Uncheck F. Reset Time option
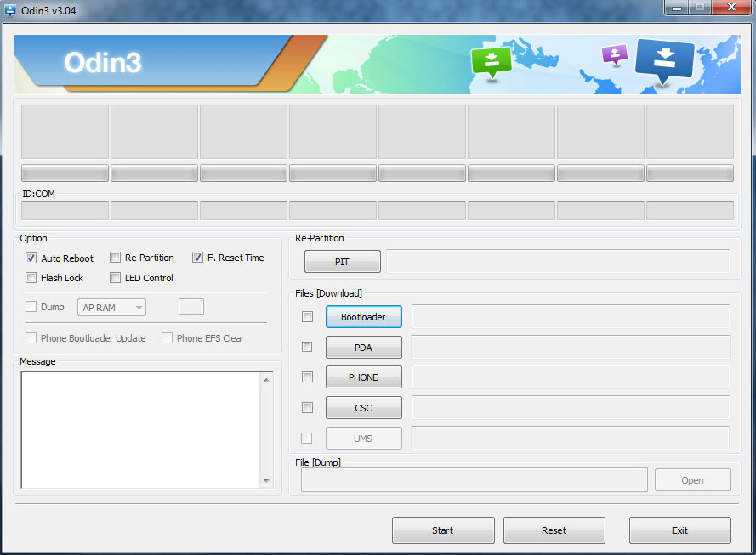 [x=197, y=258]
